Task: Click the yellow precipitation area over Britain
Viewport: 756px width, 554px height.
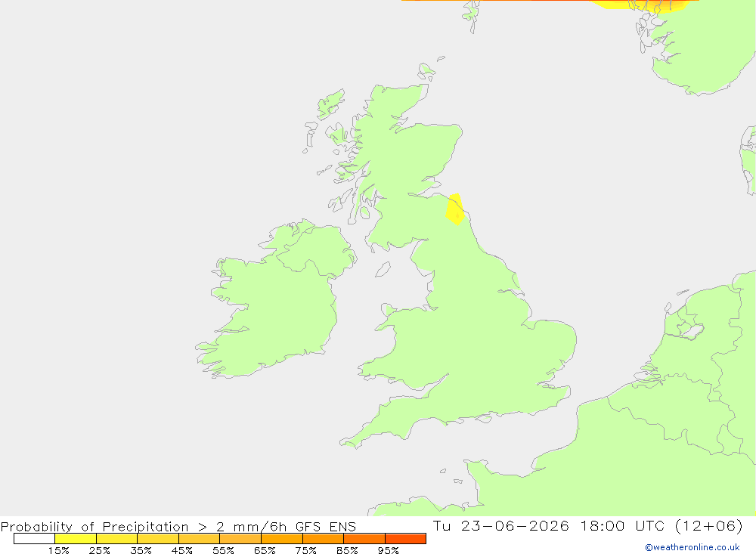Action: click(454, 209)
